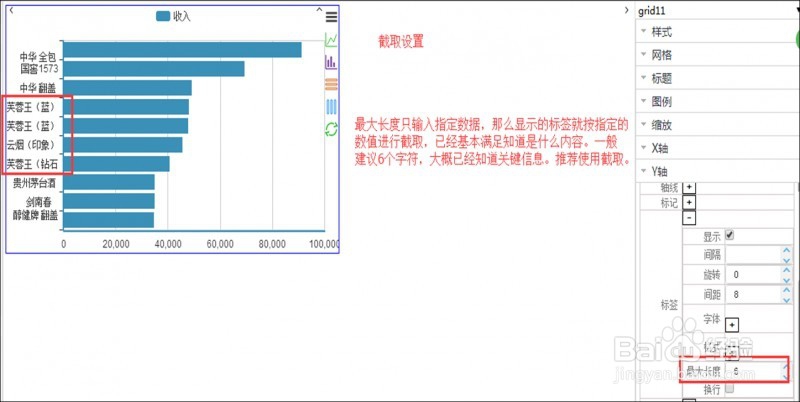The height and width of the screenshot is (402, 800).
Task: Click the up caret above the chart
Action: pyautogui.click(x=319, y=10)
